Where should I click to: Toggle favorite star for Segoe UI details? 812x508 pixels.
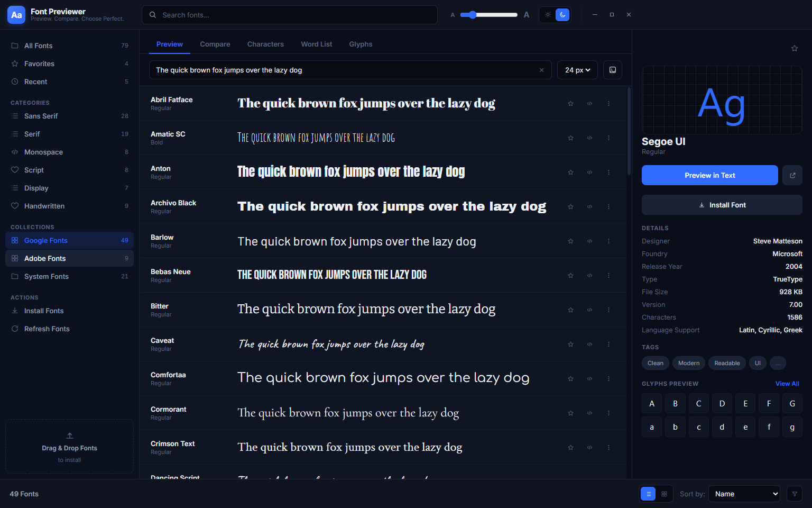click(794, 48)
